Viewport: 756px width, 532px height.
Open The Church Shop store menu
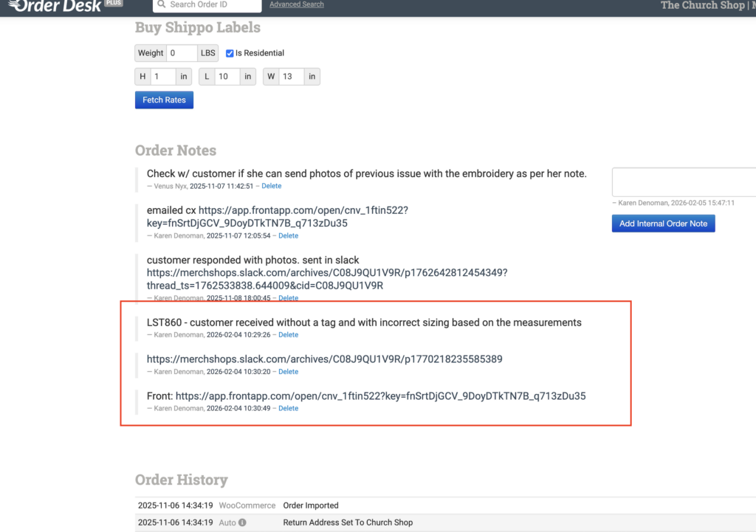702,5
